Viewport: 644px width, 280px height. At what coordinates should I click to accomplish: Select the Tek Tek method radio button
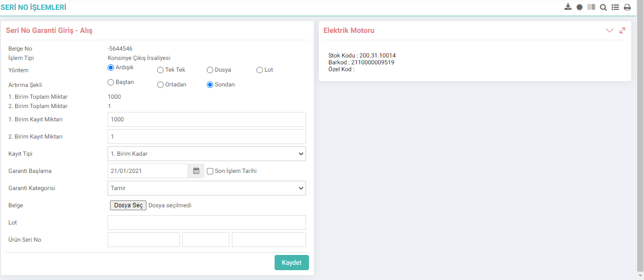click(x=160, y=70)
